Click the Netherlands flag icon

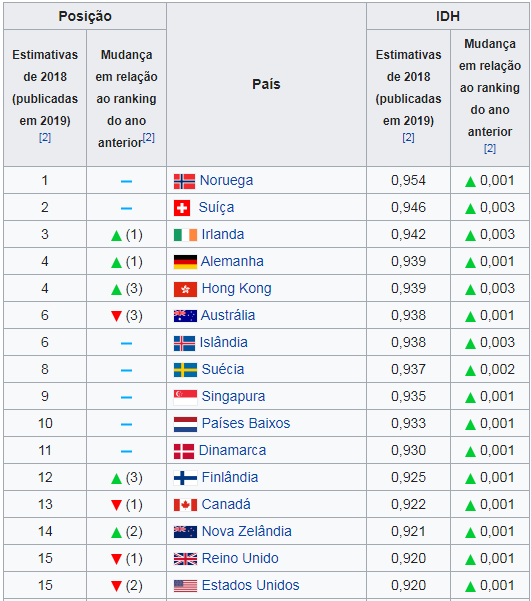(185, 424)
